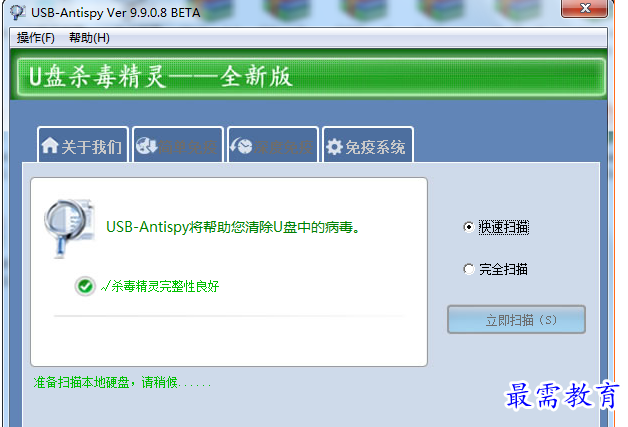Click the 立即扫描 (S) button
Viewport: 628px width, 427px height.
click(x=516, y=320)
